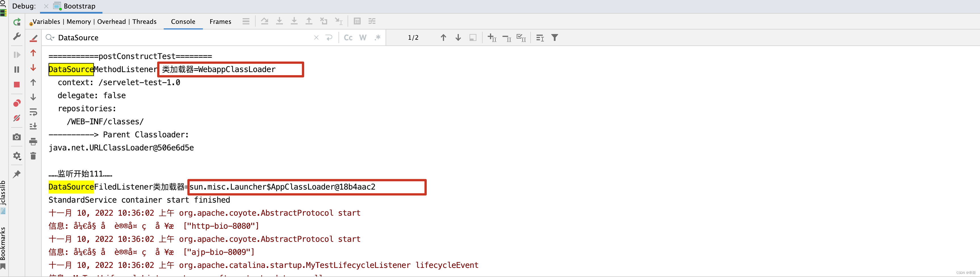980x277 pixels.
Task: Open search results in Find window
Action: (540, 37)
